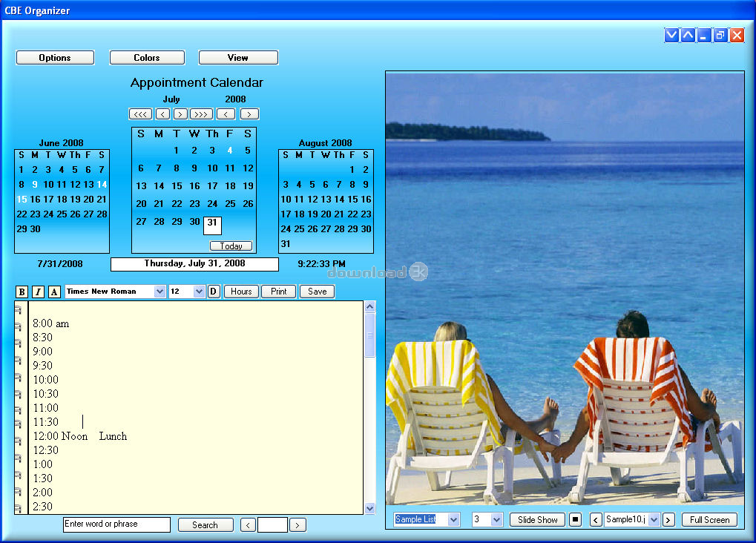Open the font size 12 dropdown
756x543 pixels.
click(x=199, y=292)
